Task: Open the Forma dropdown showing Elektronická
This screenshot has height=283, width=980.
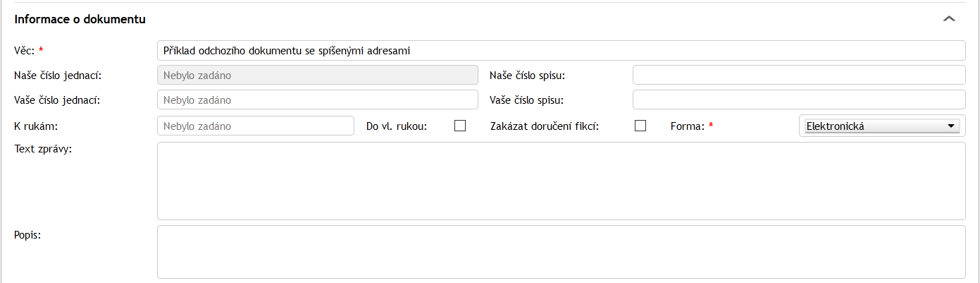Action: 882,126
